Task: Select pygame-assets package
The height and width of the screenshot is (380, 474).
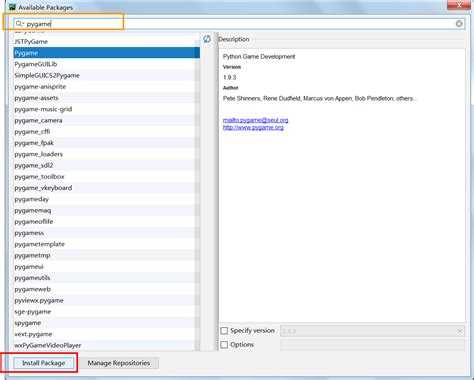Action: click(x=107, y=98)
